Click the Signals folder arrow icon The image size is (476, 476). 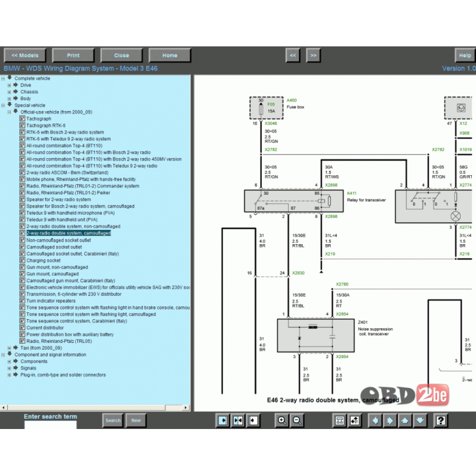tap(16, 367)
